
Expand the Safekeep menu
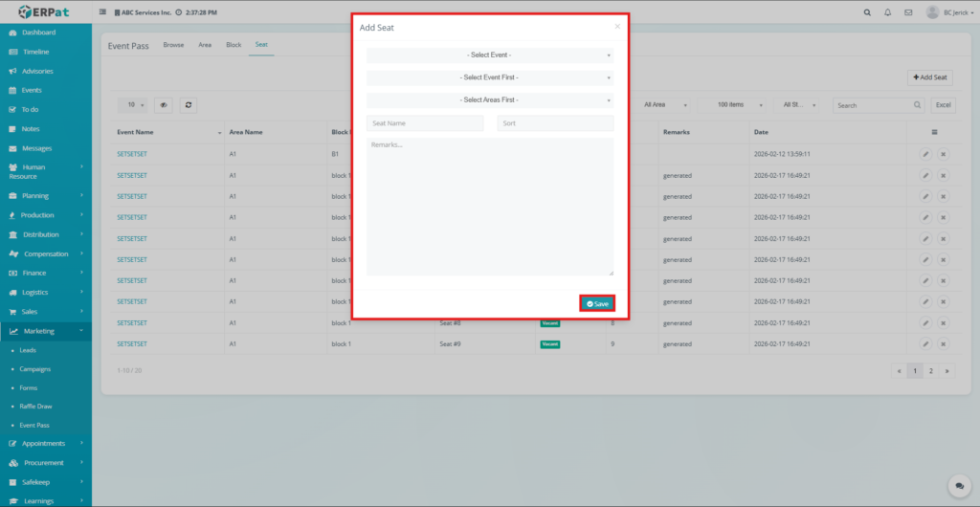(46, 482)
